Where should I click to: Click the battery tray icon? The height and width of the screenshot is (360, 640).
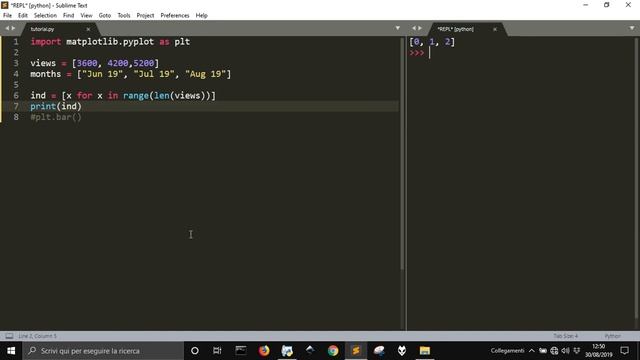pos(543,351)
